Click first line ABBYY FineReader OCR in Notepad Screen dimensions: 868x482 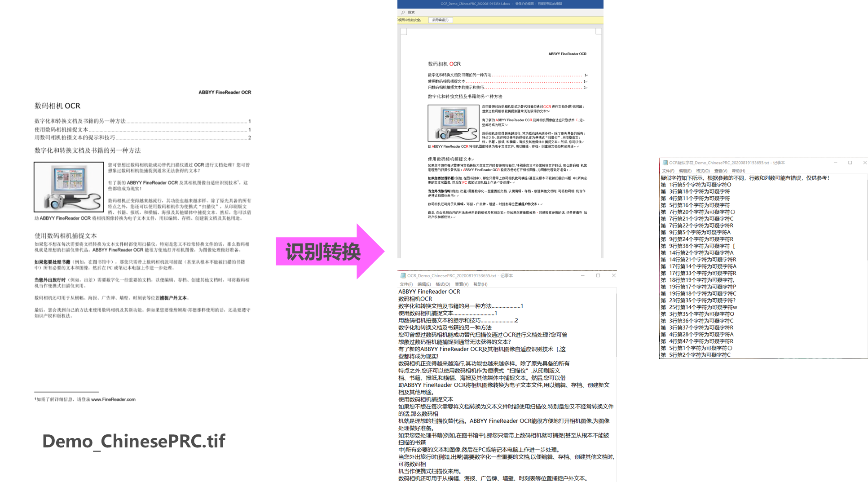(x=429, y=292)
